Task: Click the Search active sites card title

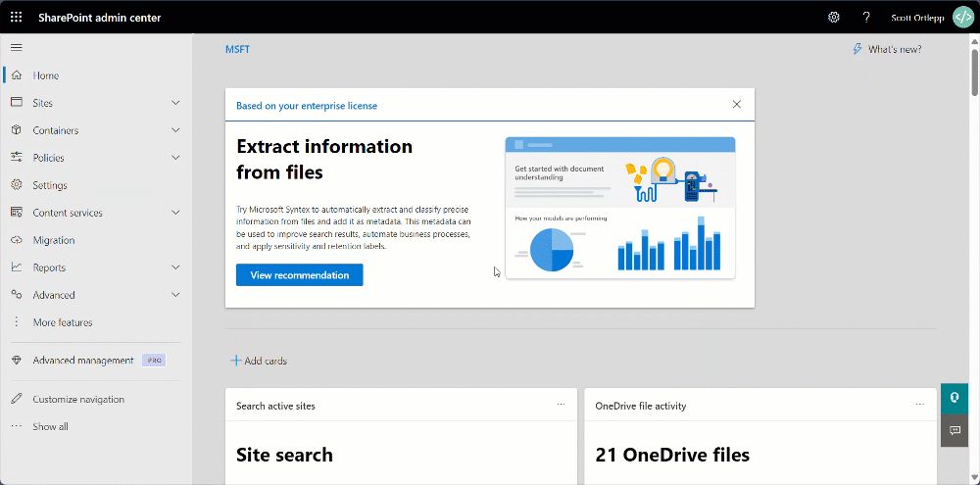Action: pos(275,406)
